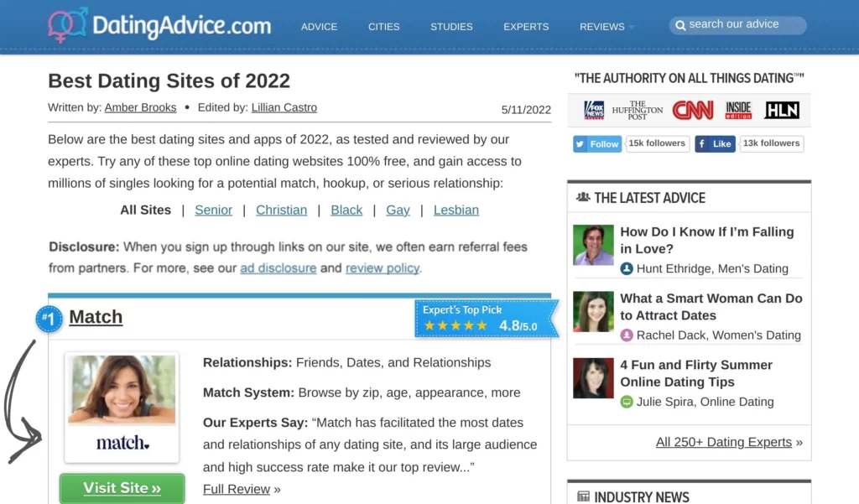Click the five-star rating stars
This screenshot has height=504, width=859.
click(x=456, y=325)
